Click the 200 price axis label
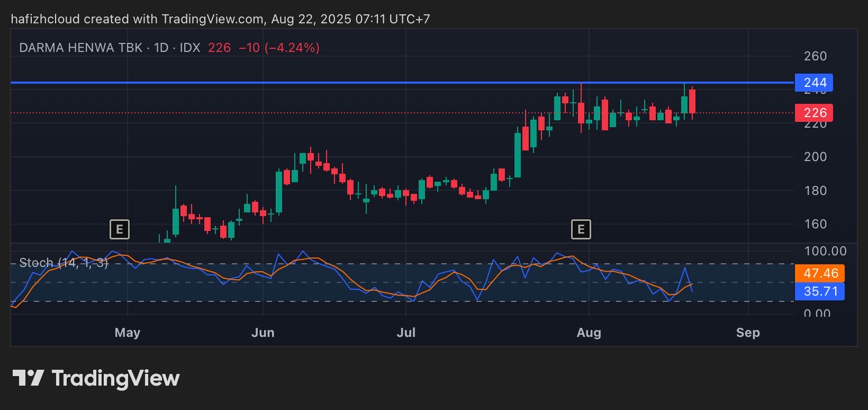 [x=815, y=157]
